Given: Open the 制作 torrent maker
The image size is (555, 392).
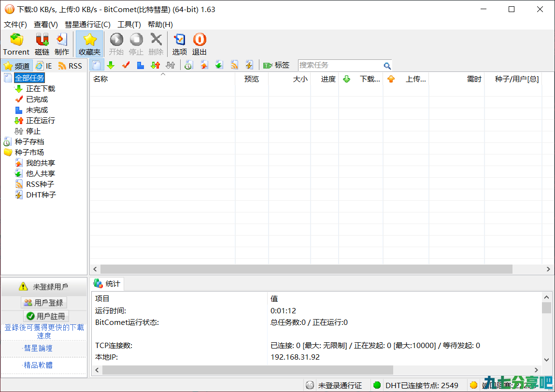Looking at the screenshot, I should point(62,44).
